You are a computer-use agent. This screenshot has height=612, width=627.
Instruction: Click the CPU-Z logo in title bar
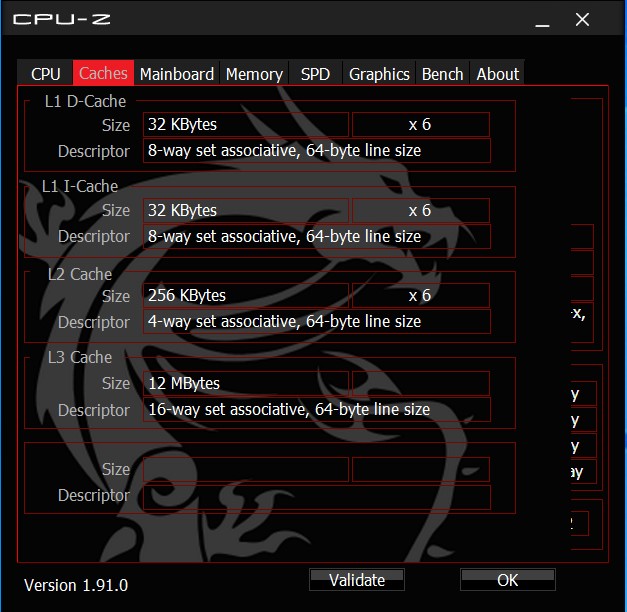coord(62,19)
